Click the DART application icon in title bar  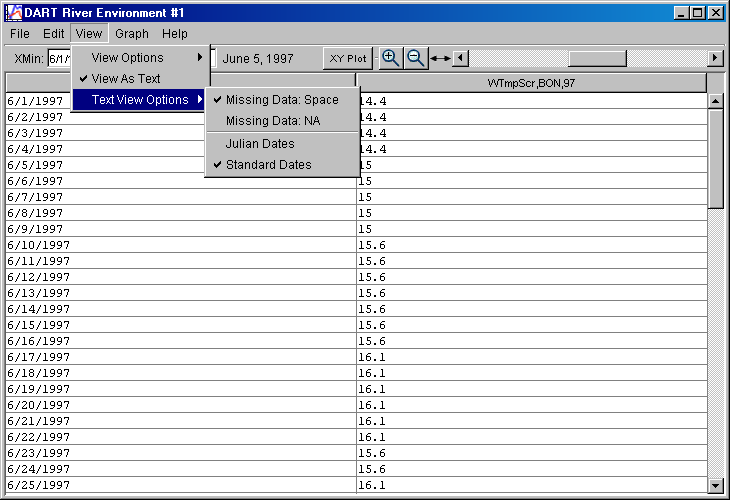pos(13,13)
